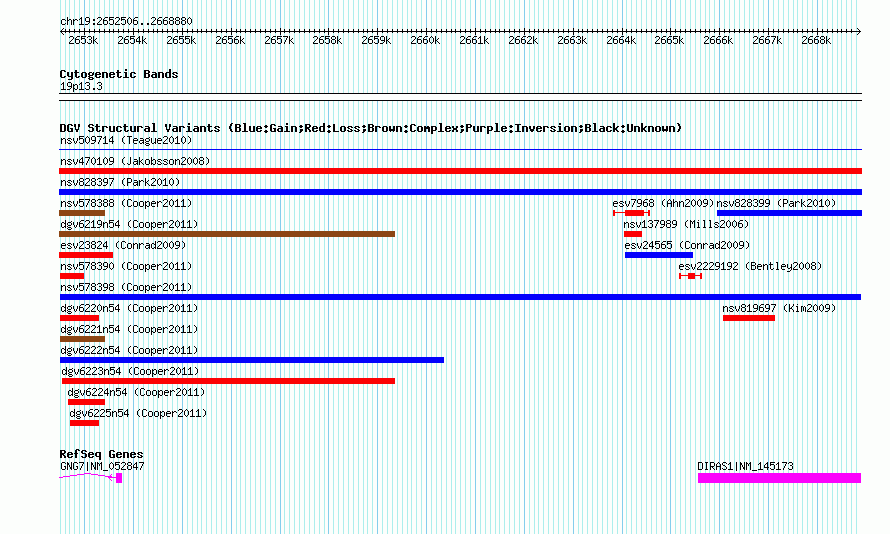Open the nsv578398 (Cooper2011) label
Screen dimensions: 890x534
[x=126, y=287]
